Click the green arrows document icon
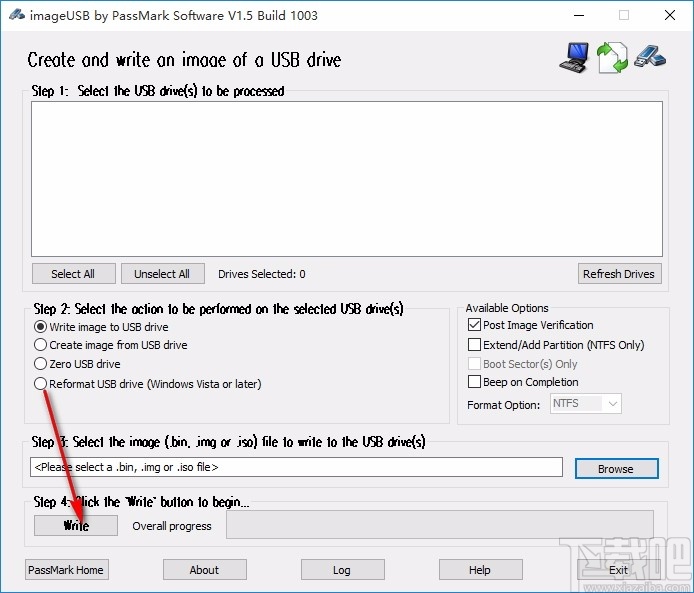694x593 pixels. [612, 58]
